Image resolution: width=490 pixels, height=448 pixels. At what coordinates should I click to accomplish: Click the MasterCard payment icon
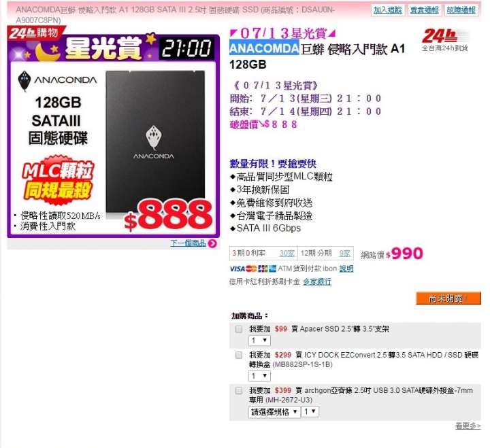click(251, 269)
